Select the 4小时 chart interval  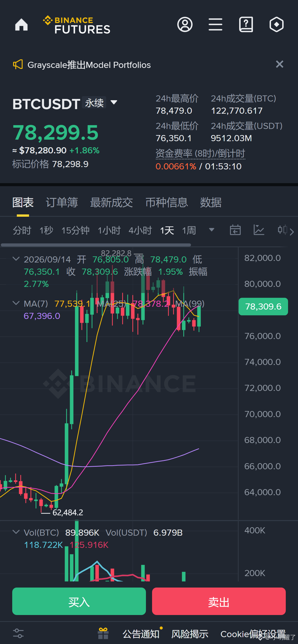(140, 230)
